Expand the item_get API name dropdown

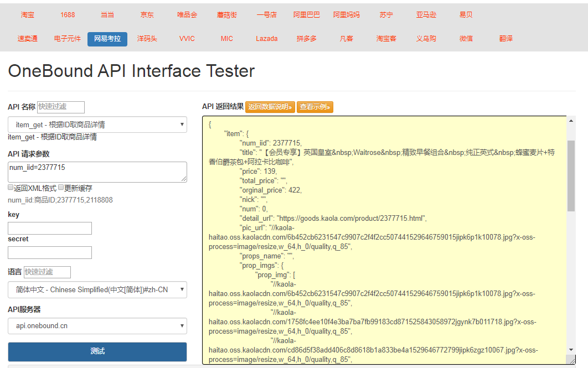click(97, 125)
